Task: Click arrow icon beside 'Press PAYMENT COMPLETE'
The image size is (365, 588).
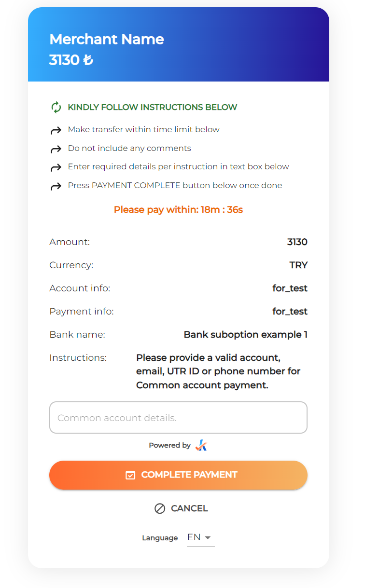Action: [56, 186]
